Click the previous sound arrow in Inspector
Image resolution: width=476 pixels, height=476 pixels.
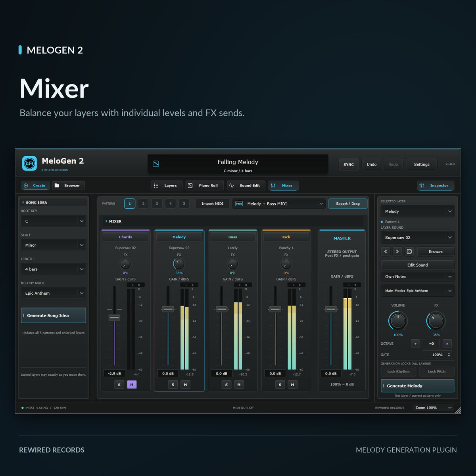386,251
